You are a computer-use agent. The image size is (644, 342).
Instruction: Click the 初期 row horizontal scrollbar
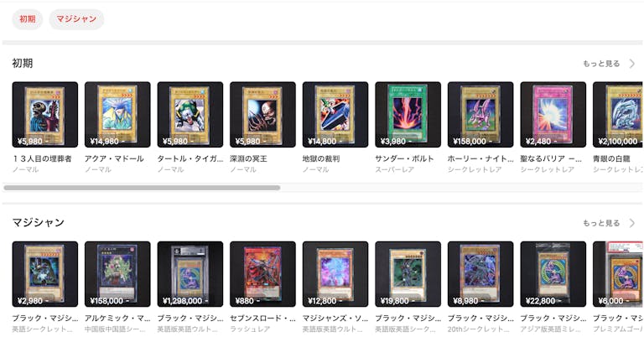pos(142,188)
